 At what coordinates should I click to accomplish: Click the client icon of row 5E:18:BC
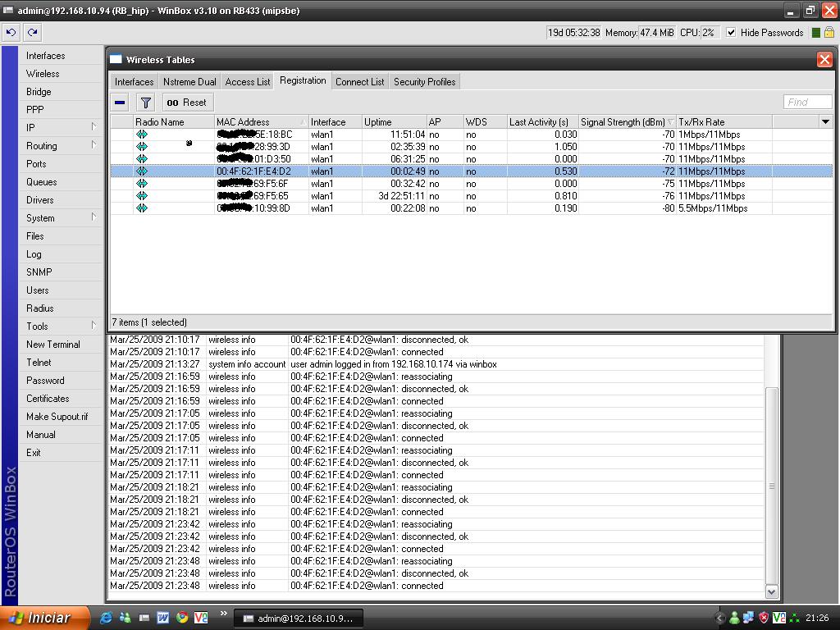[141, 135]
